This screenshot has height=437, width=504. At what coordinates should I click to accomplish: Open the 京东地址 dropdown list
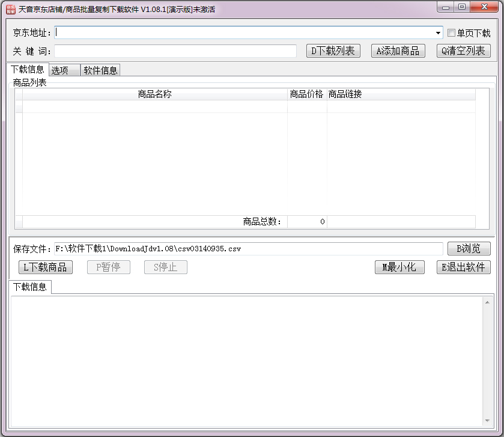coord(439,33)
